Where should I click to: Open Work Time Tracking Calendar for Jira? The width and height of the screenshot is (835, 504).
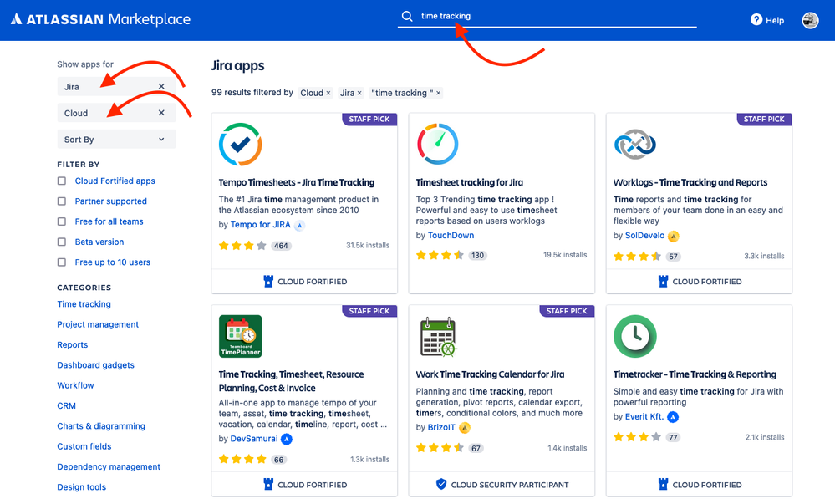click(490, 374)
